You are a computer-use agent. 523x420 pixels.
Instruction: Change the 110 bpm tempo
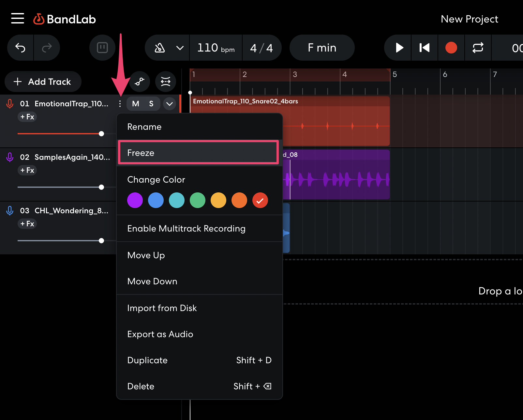click(x=216, y=48)
